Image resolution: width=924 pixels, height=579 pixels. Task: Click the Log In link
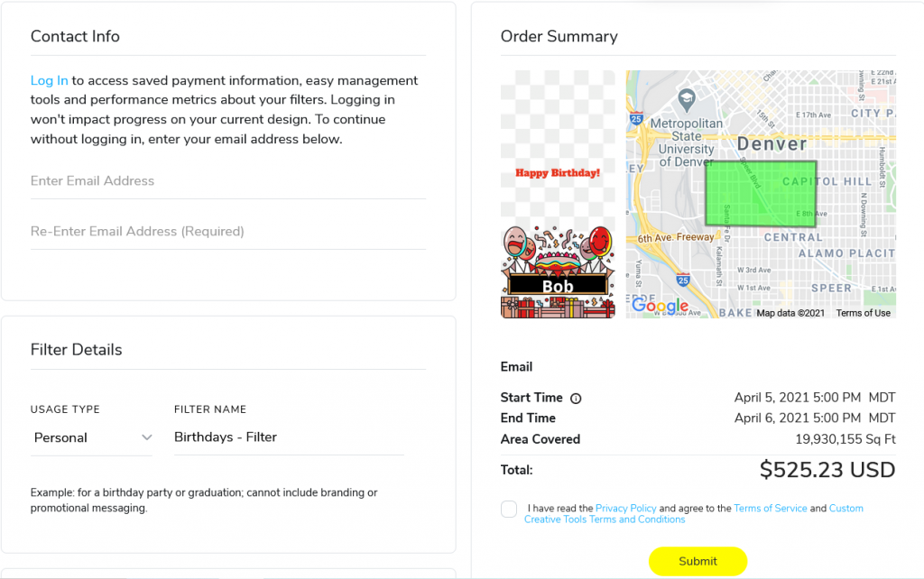pos(49,80)
